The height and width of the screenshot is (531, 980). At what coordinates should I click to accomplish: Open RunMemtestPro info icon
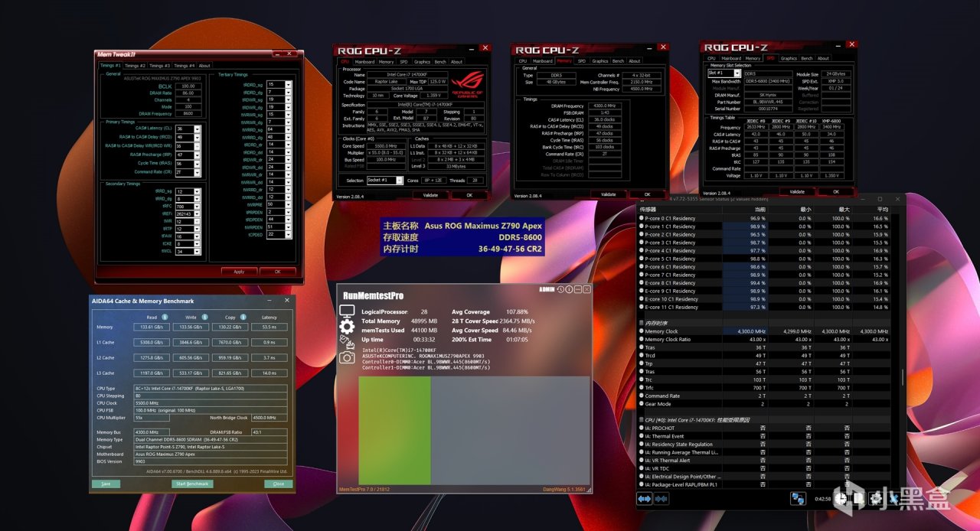(569, 289)
